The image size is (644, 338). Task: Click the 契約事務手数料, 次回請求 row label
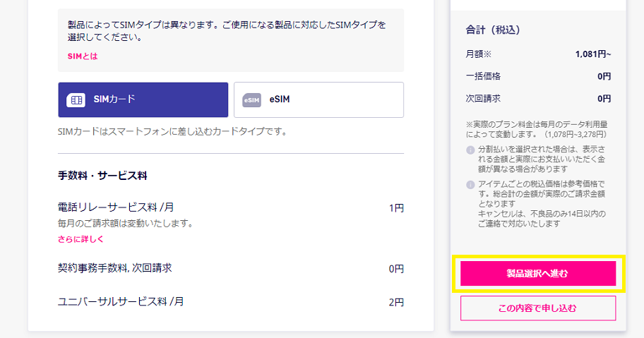(115, 268)
